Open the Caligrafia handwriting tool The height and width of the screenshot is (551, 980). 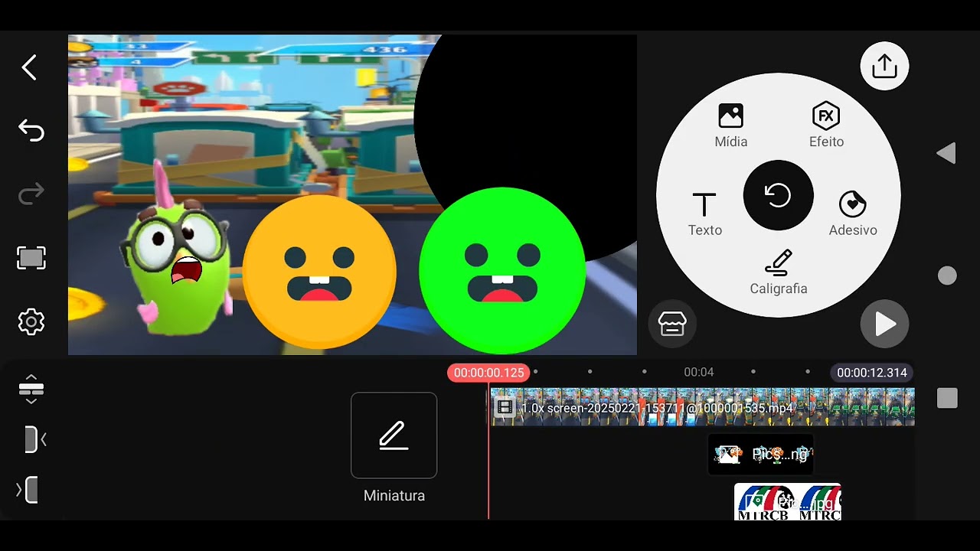779,273
